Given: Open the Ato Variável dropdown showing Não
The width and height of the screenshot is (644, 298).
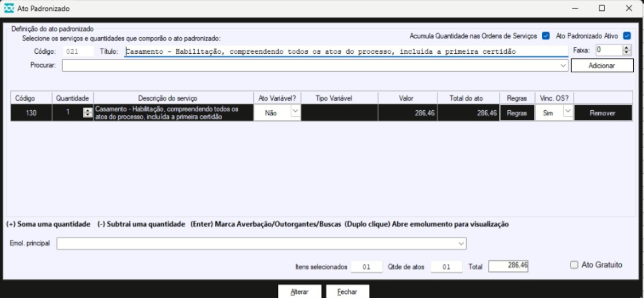Looking at the screenshot, I should tap(295, 111).
